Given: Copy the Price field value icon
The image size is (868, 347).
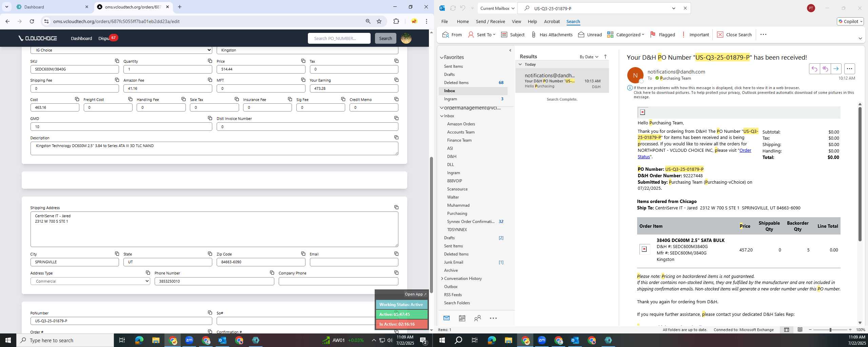Looking at the screenshot, I should point(303,61).
